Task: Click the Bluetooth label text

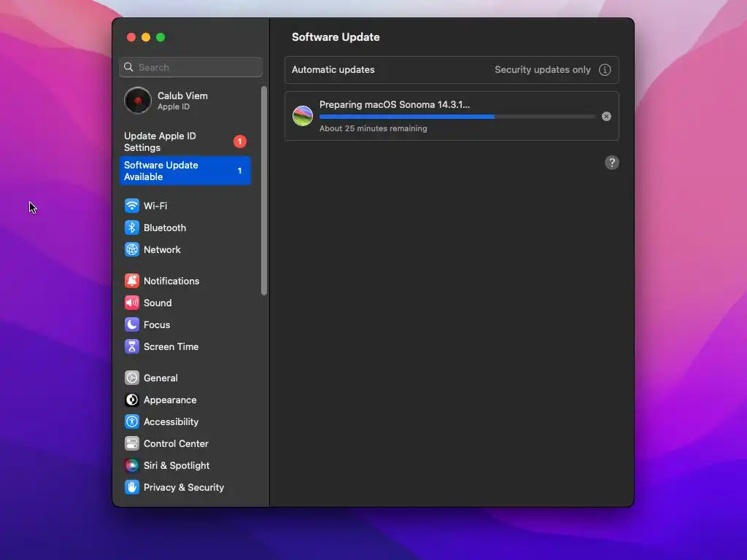Action: click(165, 228)
